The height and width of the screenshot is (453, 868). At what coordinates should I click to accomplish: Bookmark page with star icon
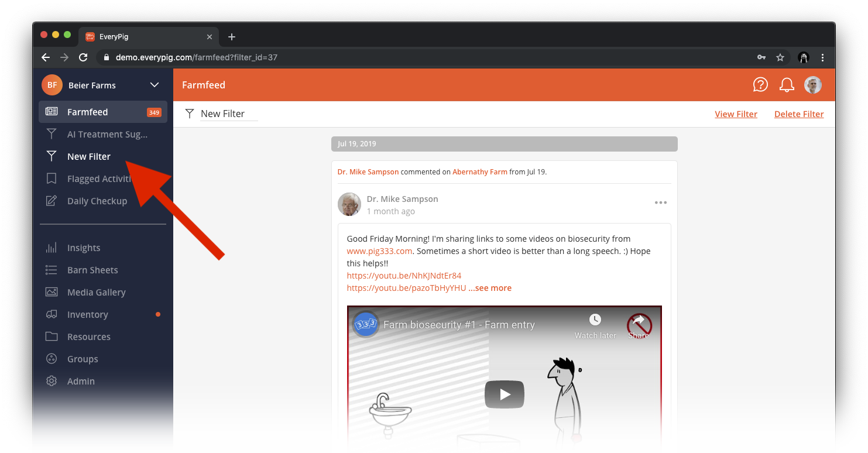[x=780, y=57]
